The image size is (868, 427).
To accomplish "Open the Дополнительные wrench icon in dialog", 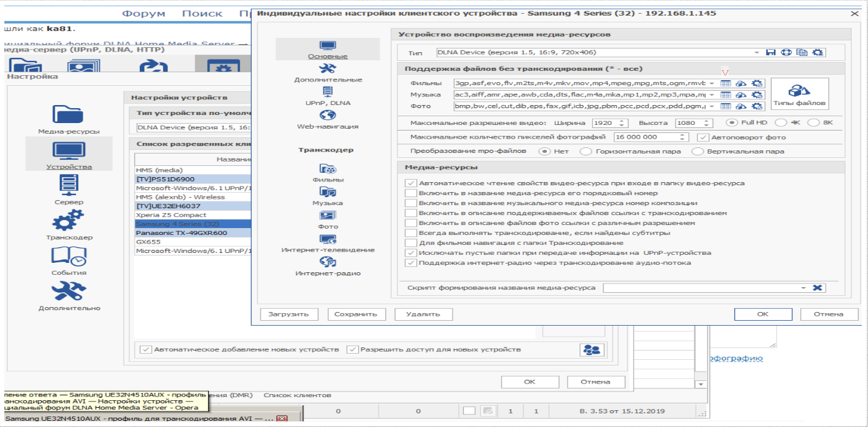I will [x=327, y=68].
